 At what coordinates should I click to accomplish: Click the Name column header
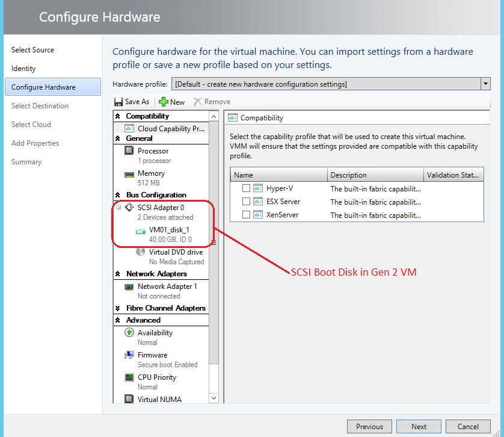pos(278,175)
